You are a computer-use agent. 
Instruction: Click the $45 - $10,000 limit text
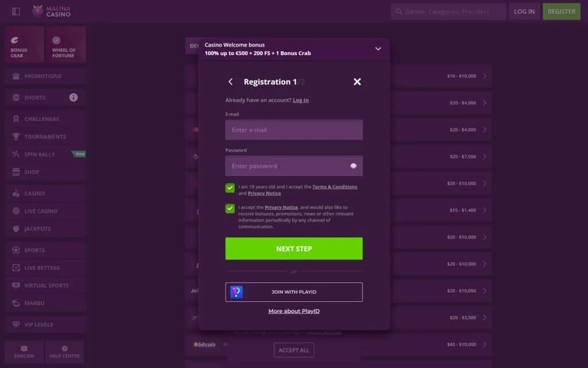pyautogui.click(x=462, y=344)
